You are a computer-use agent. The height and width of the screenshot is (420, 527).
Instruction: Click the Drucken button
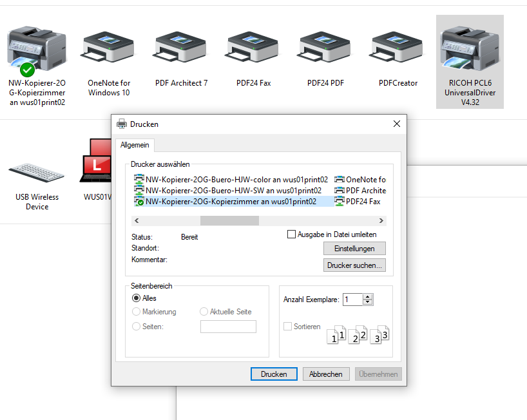tap(274, 374)
